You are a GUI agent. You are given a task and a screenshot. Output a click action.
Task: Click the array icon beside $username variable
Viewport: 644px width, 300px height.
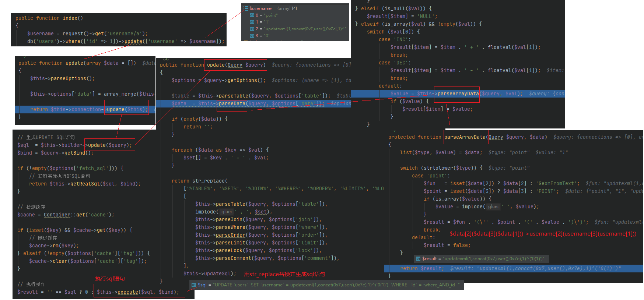point(245,8)
